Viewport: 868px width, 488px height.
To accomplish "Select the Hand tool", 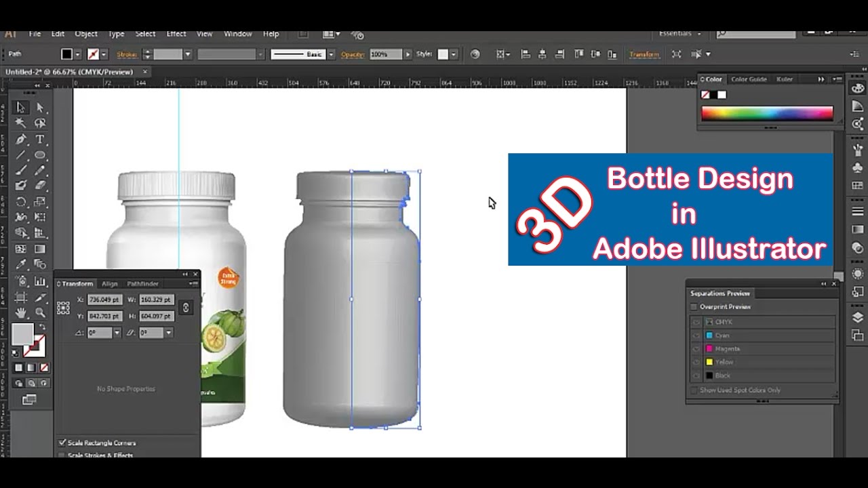I will point(21,312).
